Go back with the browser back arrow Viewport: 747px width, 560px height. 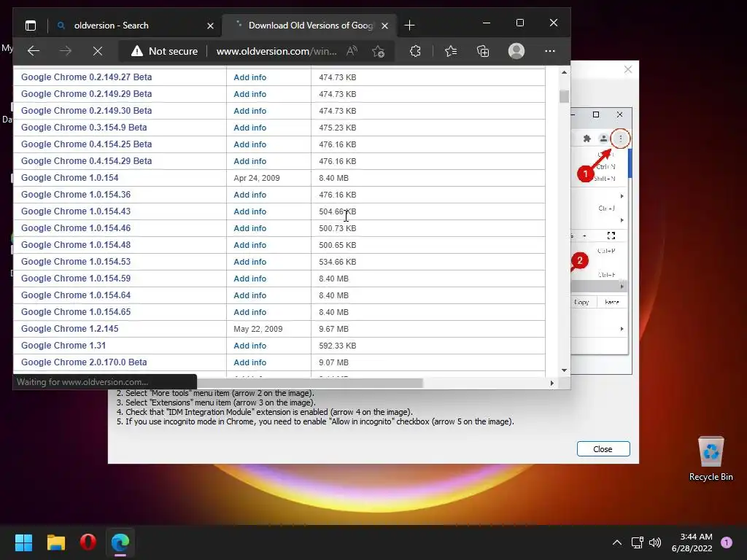point(34,51)
